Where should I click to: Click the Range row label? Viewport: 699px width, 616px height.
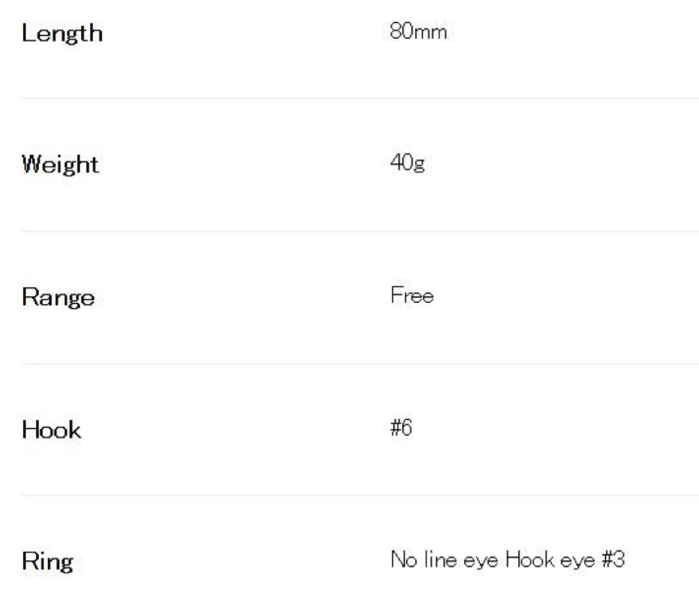click(x=58, y=297)
